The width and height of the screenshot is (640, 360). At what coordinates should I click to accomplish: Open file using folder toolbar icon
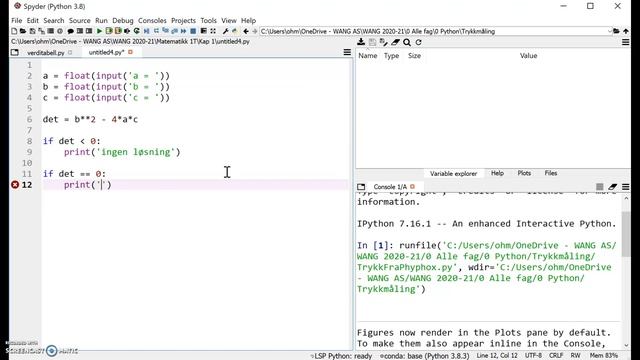pos(23,31)
